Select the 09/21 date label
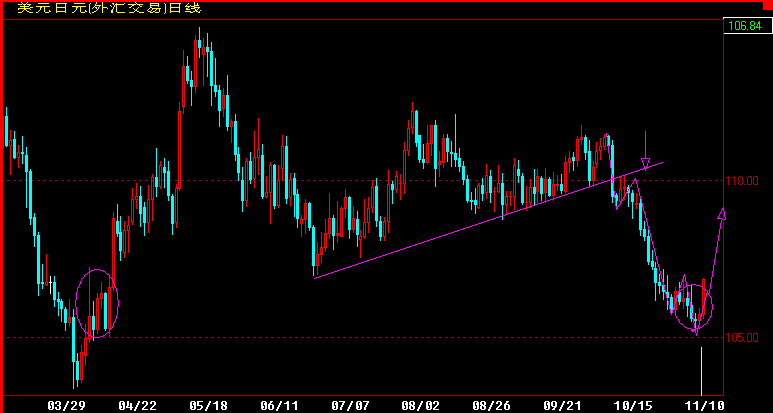 562,406
